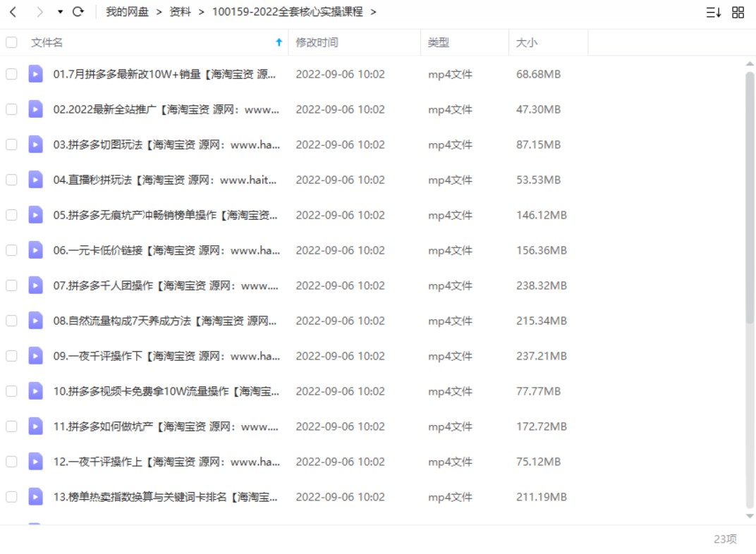
Task: Select file name 03.拼多多切图玩法
Action: pyautogui.click(x=167, y=144)
